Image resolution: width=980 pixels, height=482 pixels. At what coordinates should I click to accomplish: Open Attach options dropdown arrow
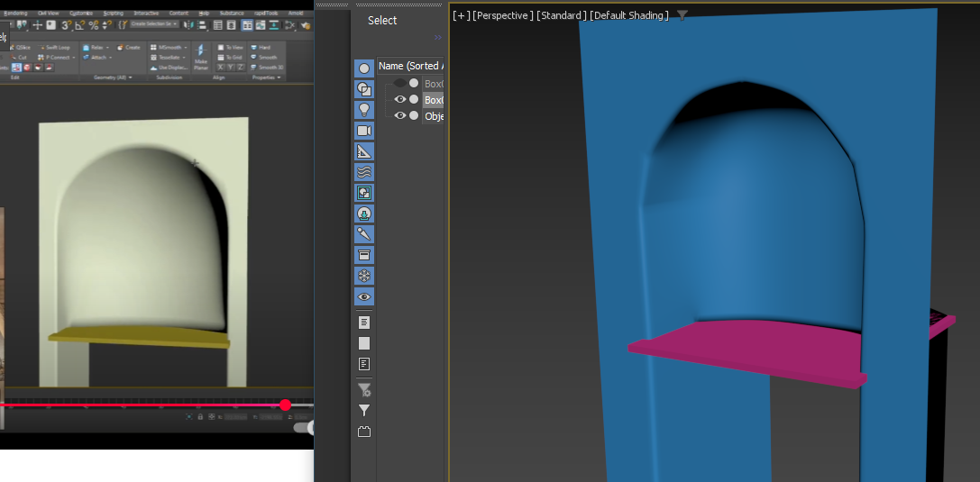pyautogui.click(x=111, y=58)
